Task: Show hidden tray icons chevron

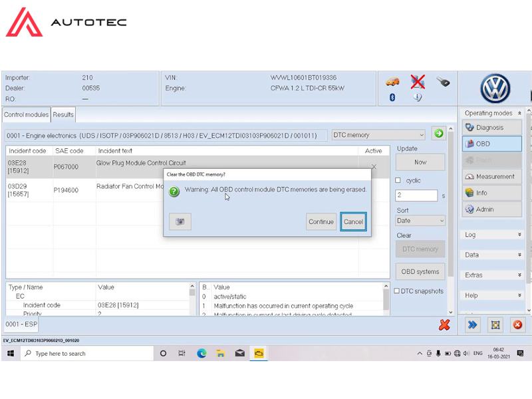Action: [420, 354]
